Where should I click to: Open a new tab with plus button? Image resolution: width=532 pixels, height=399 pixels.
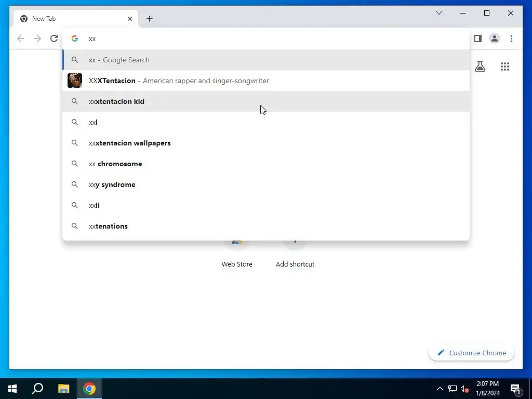150,19
